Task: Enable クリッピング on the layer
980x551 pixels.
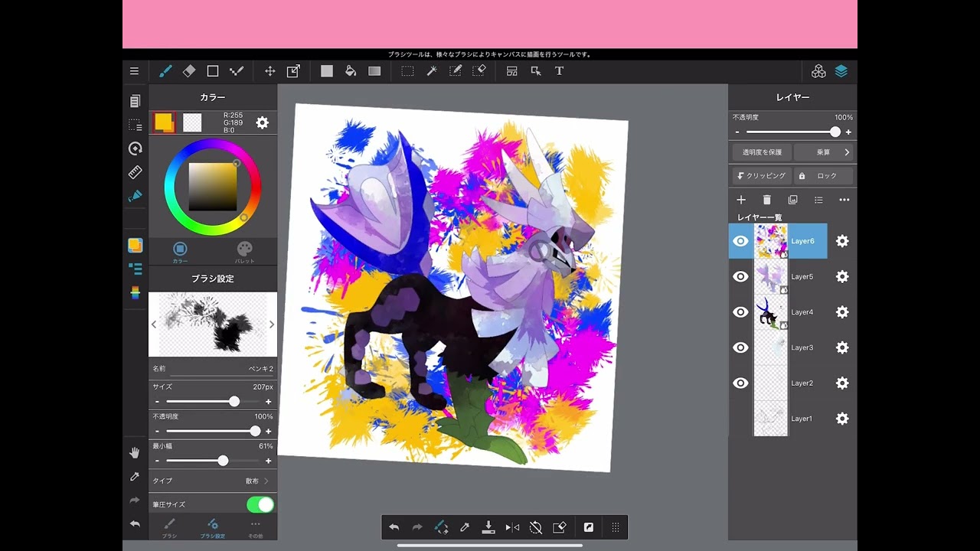Action: click(x=762, y=176)
